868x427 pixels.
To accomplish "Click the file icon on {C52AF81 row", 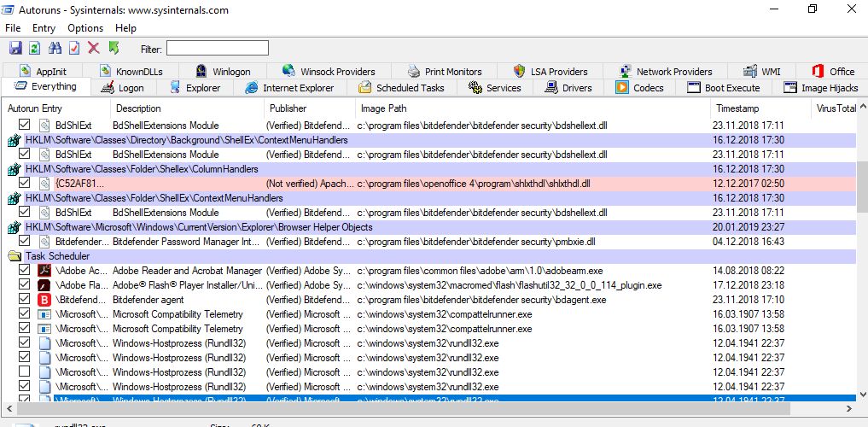I will [44, 184].
